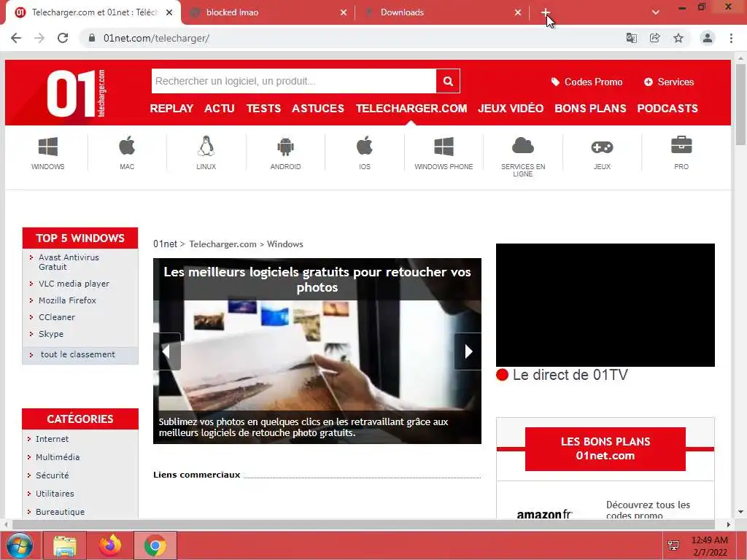The height and width of the screenshot is (560, 747).
Task: Open the JEUX VIDÉO menu item
Action: click(x=511, y=109)
